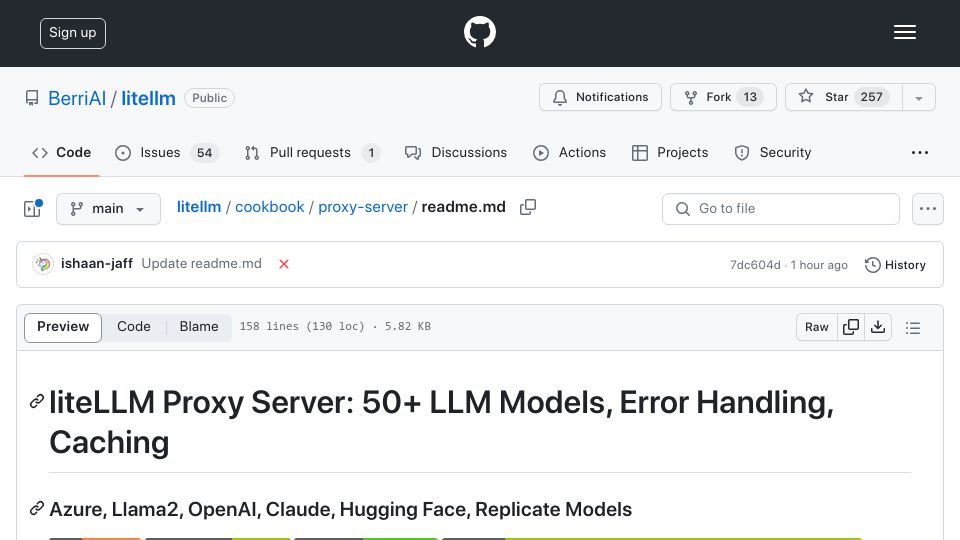Open the Pull requests tab
This screenshot has width=960, height=540.
(x=312, y=152)
